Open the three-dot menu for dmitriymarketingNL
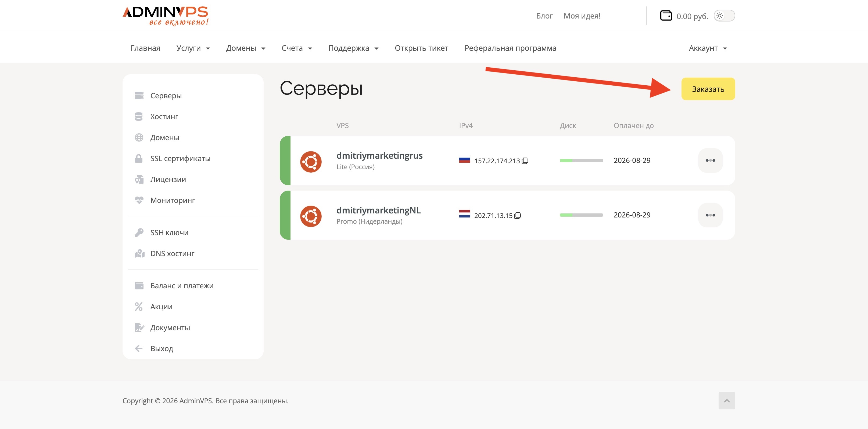Screen dimensions: 868x429 [x=710, y=215]
